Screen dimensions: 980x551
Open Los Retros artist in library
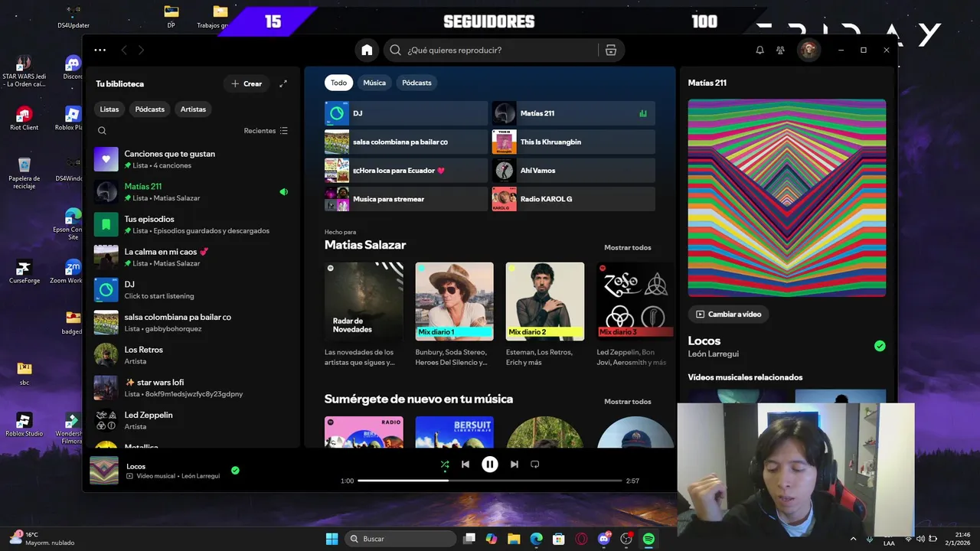point(191,355)
